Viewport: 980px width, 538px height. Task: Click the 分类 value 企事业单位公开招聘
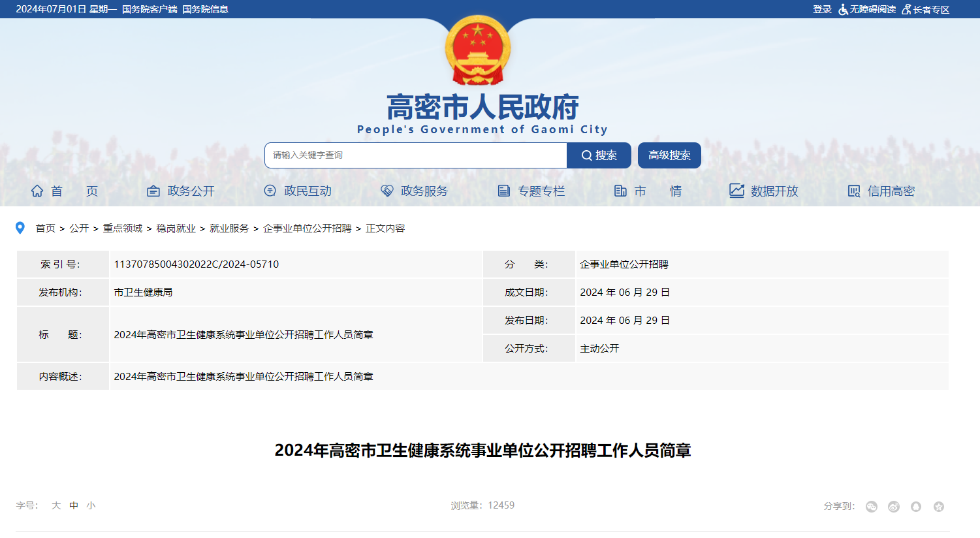click(x=624, y=264)
